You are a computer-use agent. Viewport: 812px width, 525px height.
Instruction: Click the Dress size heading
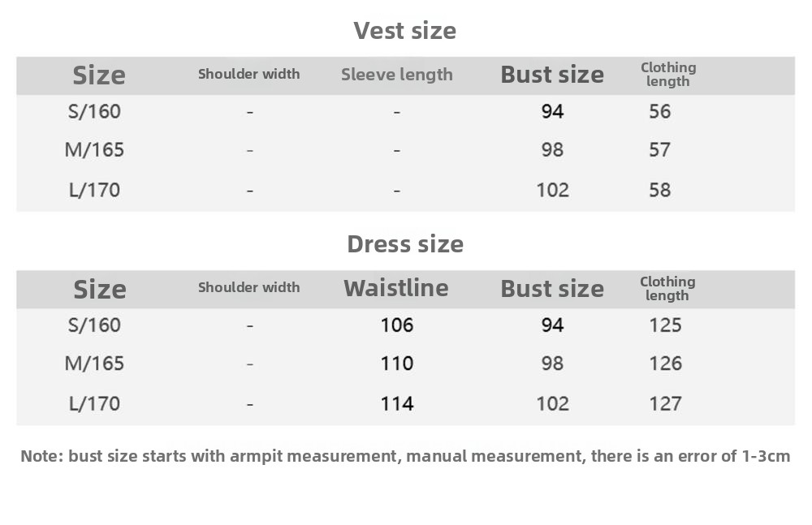(x=405, y=244)
